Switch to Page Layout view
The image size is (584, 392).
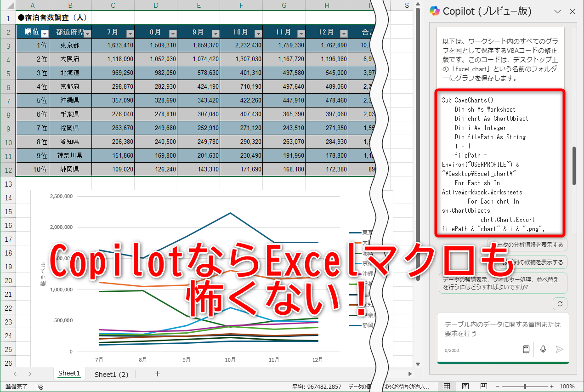465,386
